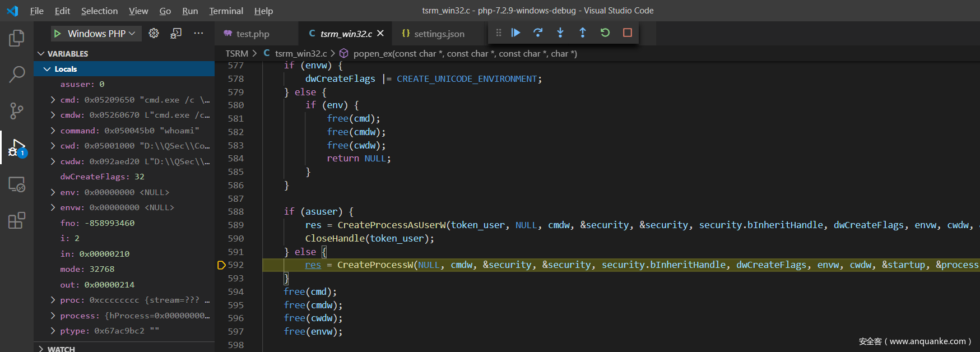Click Step Out in debug toolbar
The width and height of the screenshot is (980, 352).
pos(583,33)
